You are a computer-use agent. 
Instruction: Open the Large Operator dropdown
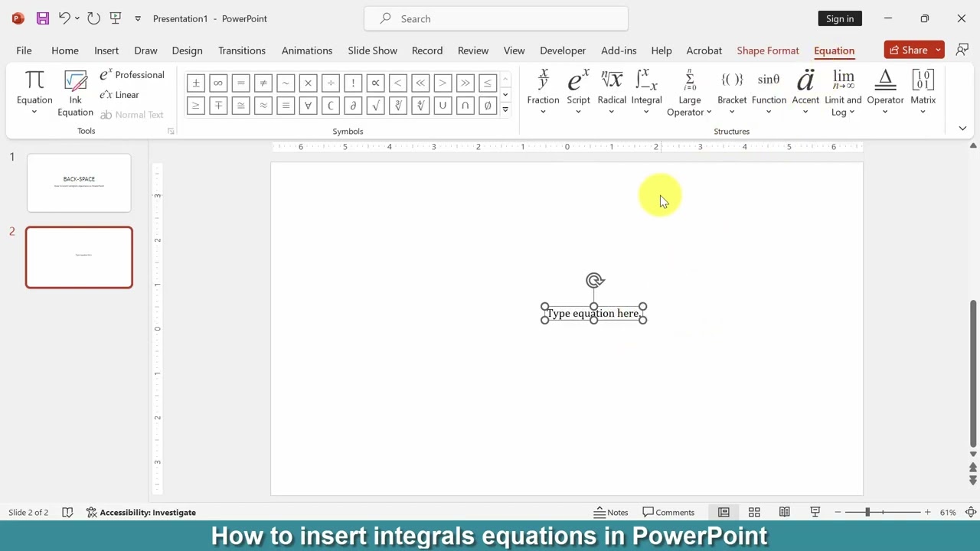coord(689,93)
